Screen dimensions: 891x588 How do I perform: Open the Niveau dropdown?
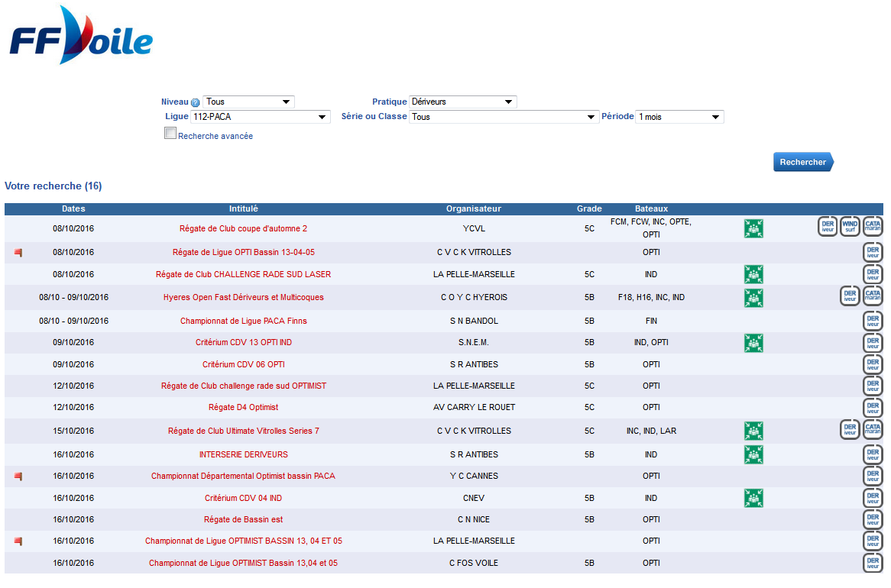point(248,102)
